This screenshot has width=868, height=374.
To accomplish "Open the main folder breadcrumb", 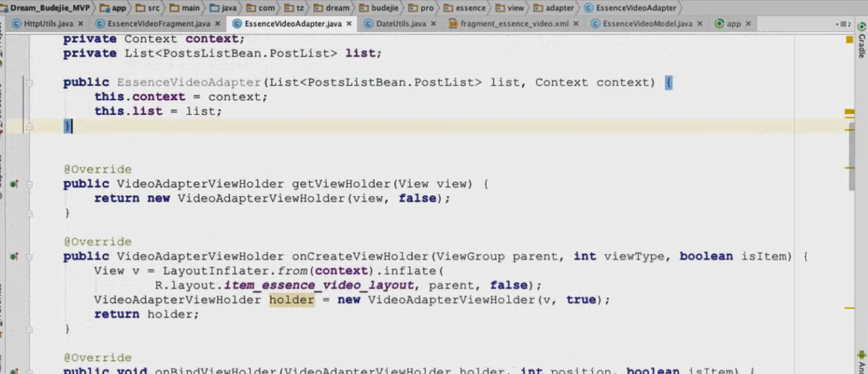I will click(184, 8).
